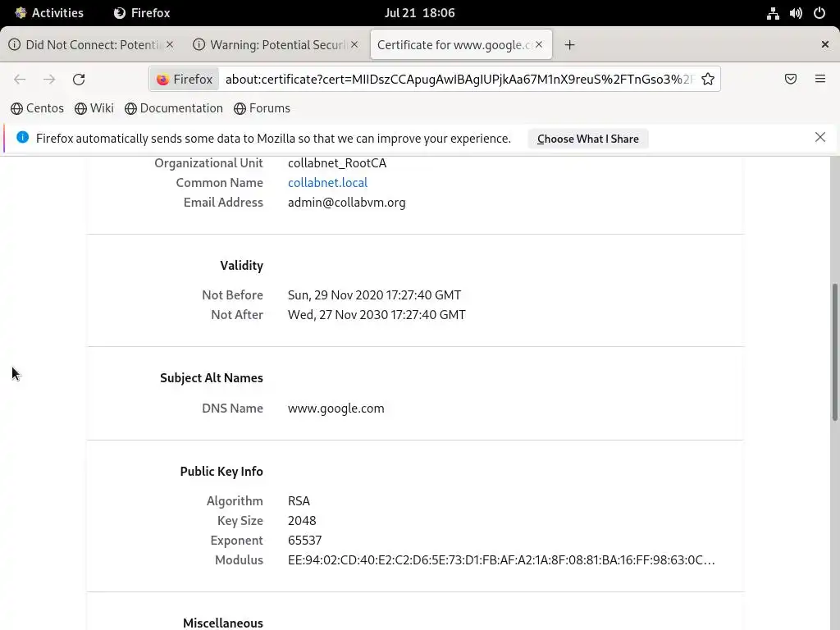This screenshot has width=840, height=630.
Task: Go forward using the forward arrow
Action: [x=49, y=80]
